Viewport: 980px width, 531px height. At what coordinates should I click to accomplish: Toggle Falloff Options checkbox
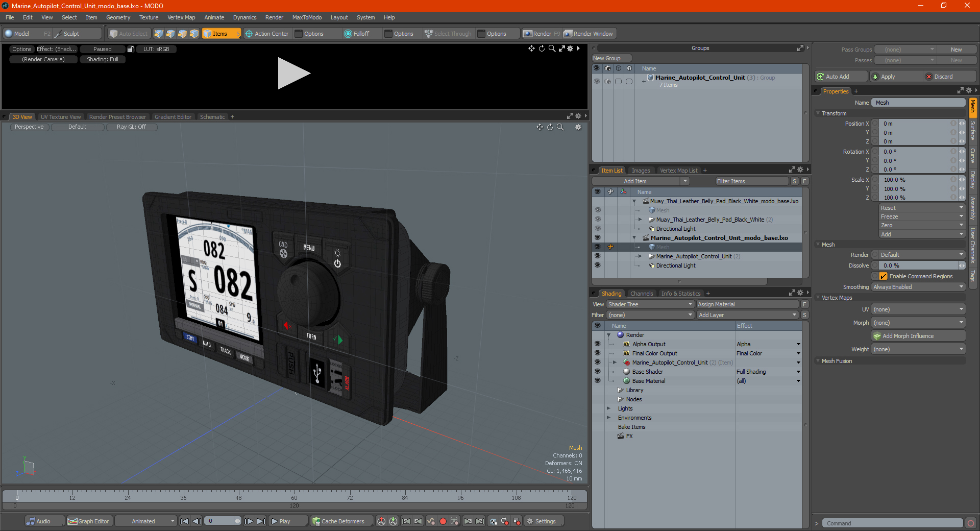click(388, 34)
